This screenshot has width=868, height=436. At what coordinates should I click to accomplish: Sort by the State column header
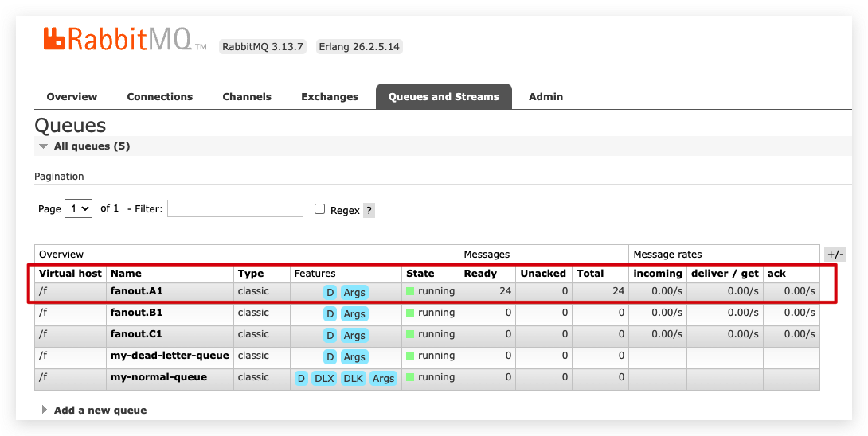420,274
